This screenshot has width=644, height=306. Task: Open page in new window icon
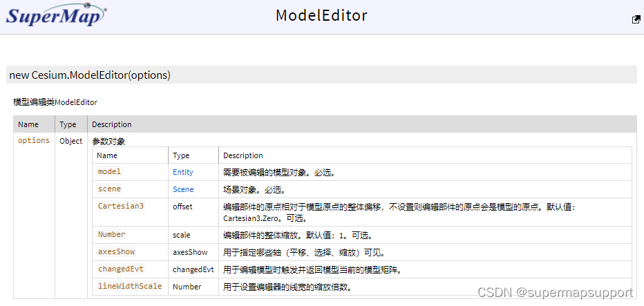[636, 19]
